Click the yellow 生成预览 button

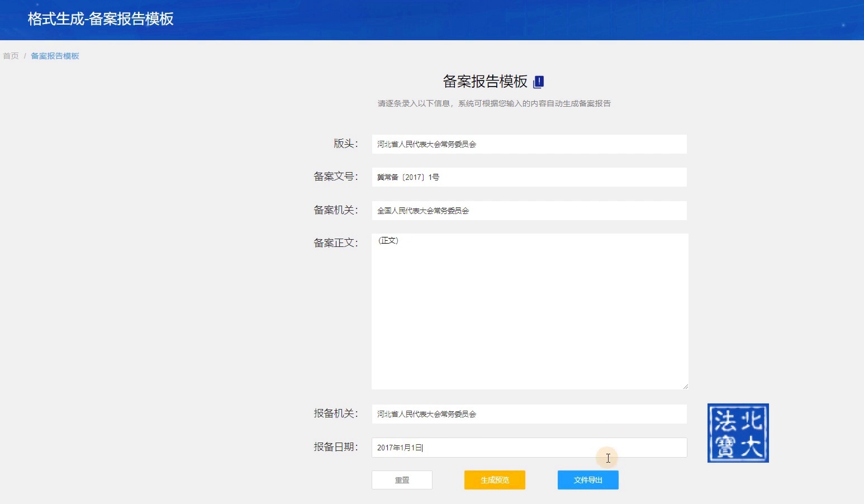click(x=495, y=480)
